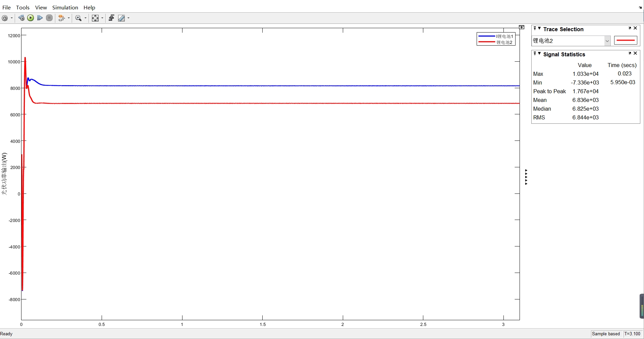Open the Tools menu
Image resolution: width=644 pixels, height=339 pixels.
coord(23,7)
